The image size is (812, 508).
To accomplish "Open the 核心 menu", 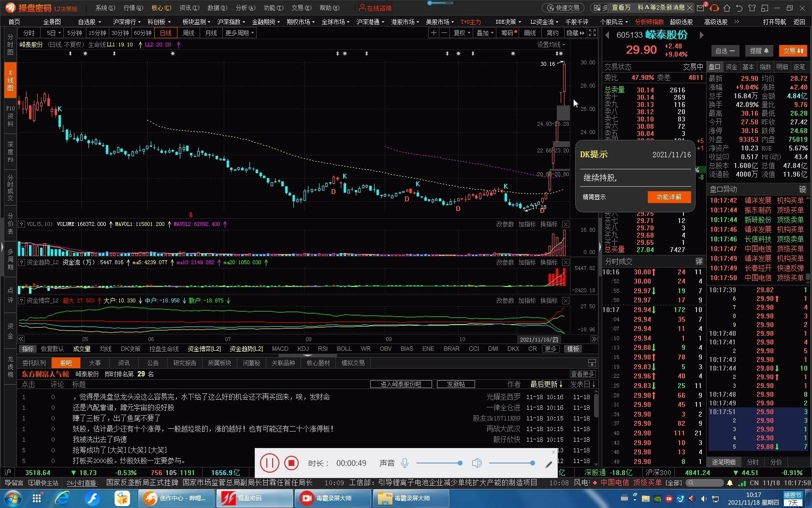I will (x=161, y=8).
